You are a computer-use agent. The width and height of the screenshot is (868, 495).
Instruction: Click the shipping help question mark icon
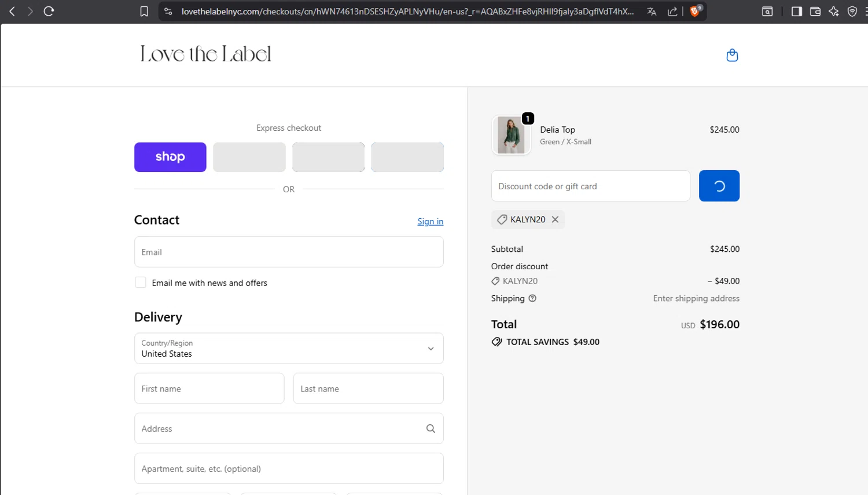pos(532,298)
